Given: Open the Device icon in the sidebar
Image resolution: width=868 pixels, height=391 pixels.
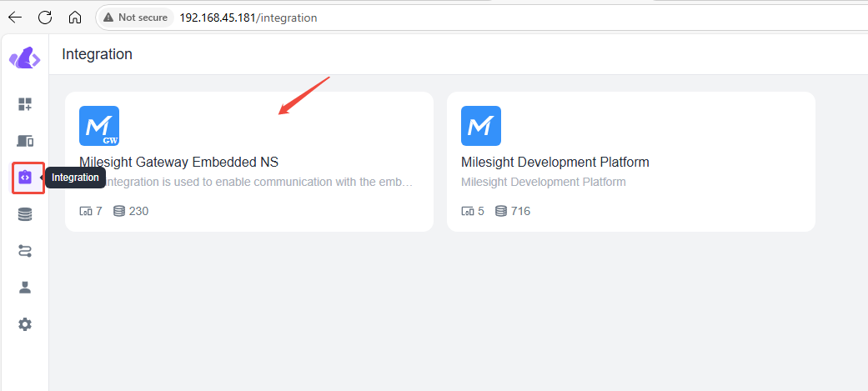Looking at the screenshot, I should click(25, 141).
